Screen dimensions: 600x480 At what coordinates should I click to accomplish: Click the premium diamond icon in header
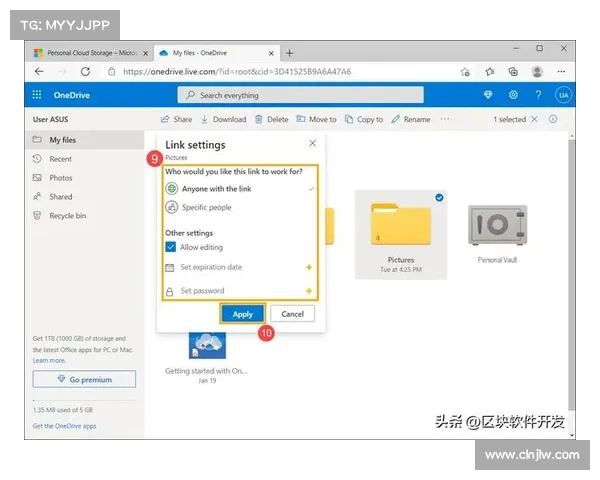(488, 95)
